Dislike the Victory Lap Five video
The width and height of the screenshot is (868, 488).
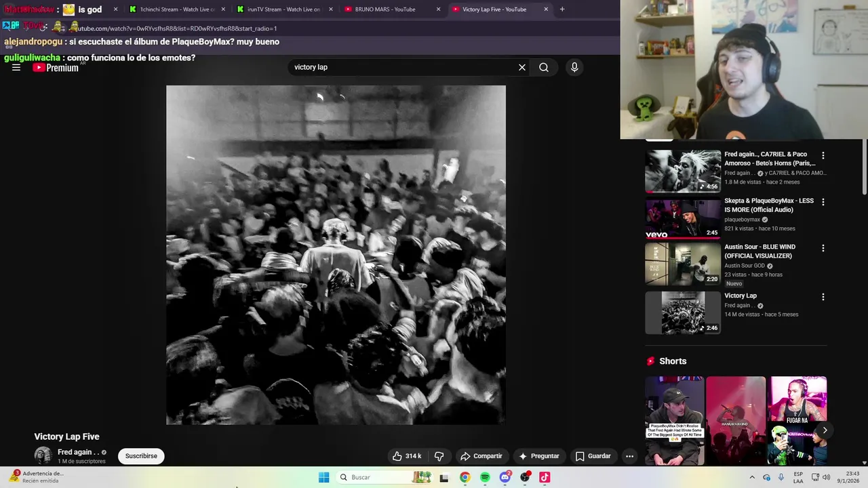tap(439, 456)
